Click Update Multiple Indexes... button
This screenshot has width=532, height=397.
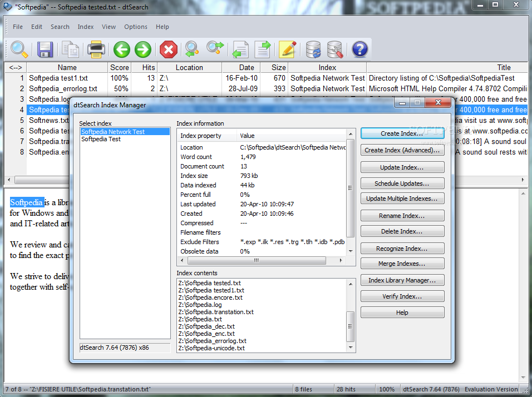click(x=402, y=198)
